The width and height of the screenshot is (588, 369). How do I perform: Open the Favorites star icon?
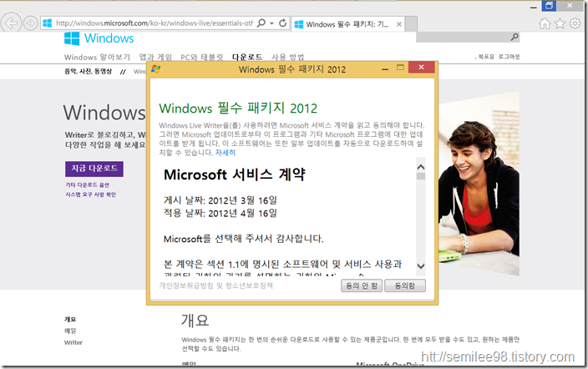pyautogui.click(x=560, y=23)
